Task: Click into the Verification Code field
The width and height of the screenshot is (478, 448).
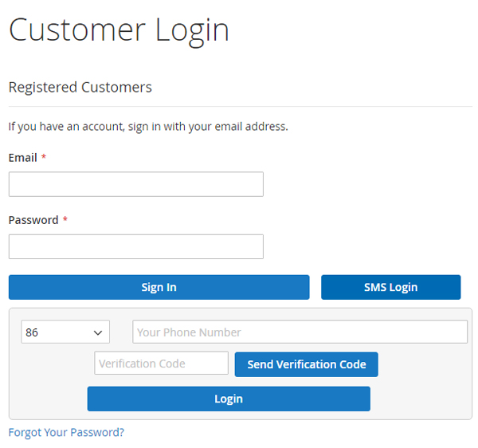Action: tap(161, 364)
